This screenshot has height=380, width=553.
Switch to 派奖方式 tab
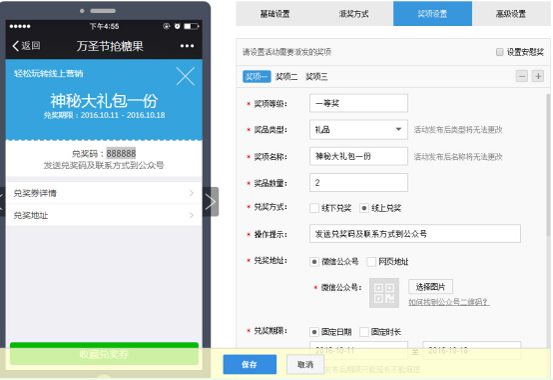coord(354,14)
